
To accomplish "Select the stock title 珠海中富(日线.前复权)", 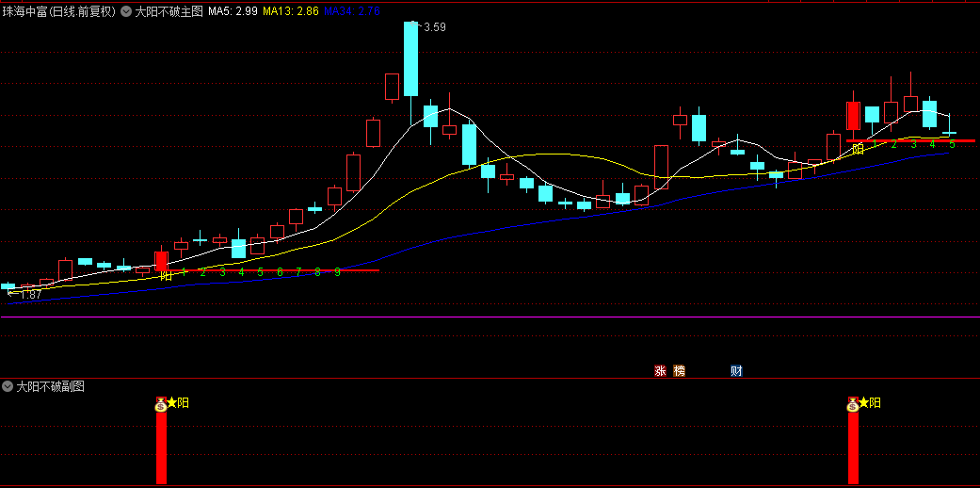I will click(x=58, y=11).
